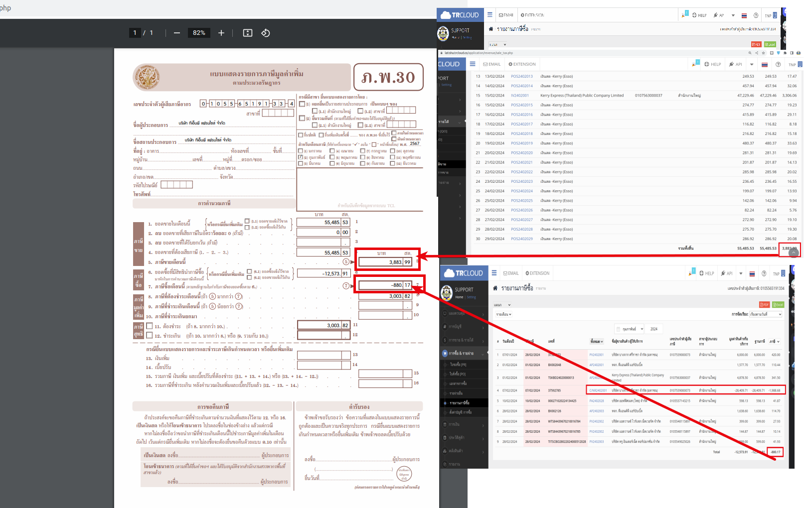Open document link PV2402003 in purchase table
Screen dimensions: 812x508
coord(597,442)
